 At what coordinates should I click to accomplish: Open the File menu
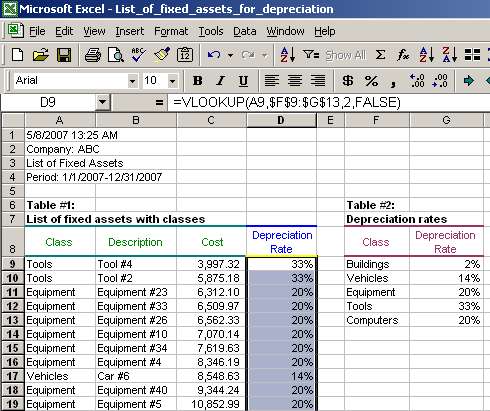point(37,31)
